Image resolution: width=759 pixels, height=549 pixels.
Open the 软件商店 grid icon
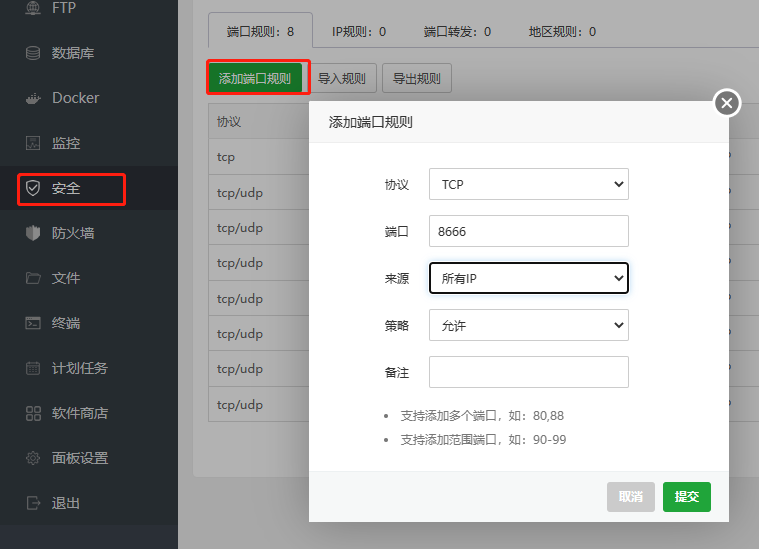click(x=33, y=413)
